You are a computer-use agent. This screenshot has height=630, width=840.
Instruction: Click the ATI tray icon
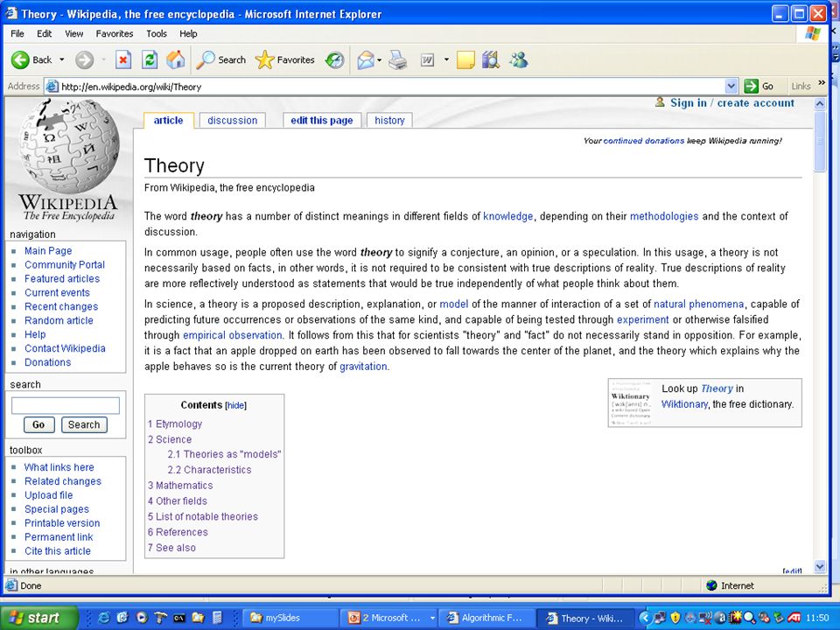click(794, 618)
